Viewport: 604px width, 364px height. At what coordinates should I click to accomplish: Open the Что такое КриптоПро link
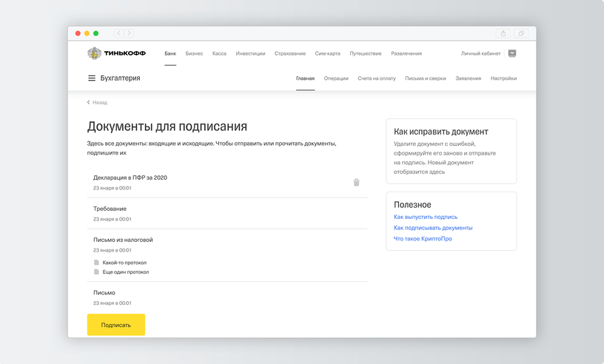click(x=423, y=238)
